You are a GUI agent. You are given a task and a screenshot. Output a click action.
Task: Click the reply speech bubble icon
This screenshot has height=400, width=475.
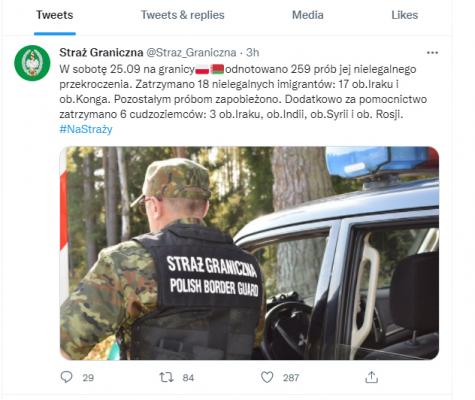tap(66, 377)
